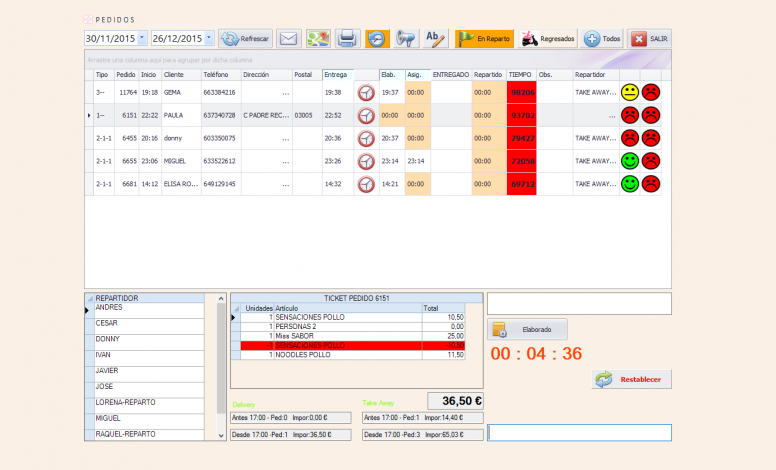The image size is (776, 470).
Task: Click the Refrescar button
Action: (x=245, y=39)
